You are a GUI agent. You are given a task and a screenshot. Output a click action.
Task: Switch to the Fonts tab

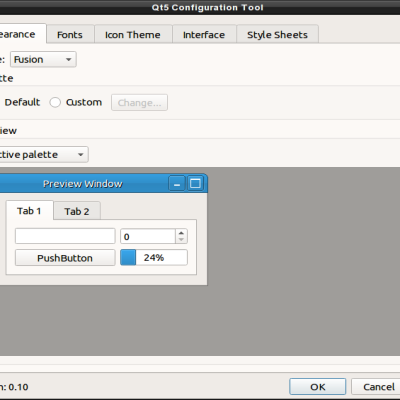[70, 34]
